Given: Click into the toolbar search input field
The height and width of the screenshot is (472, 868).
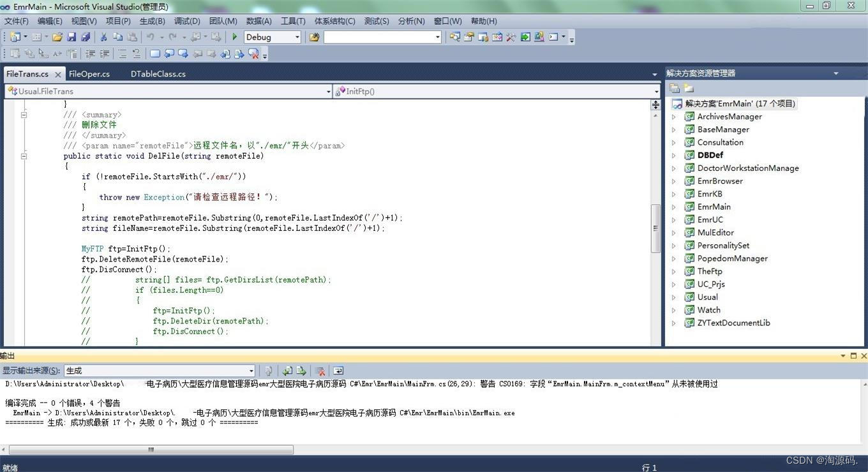Looking at the screenshot, I should coord(378,37).
